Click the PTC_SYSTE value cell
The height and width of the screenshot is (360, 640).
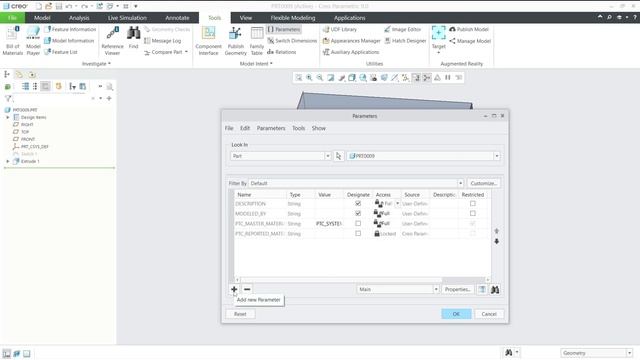[329, 224]
